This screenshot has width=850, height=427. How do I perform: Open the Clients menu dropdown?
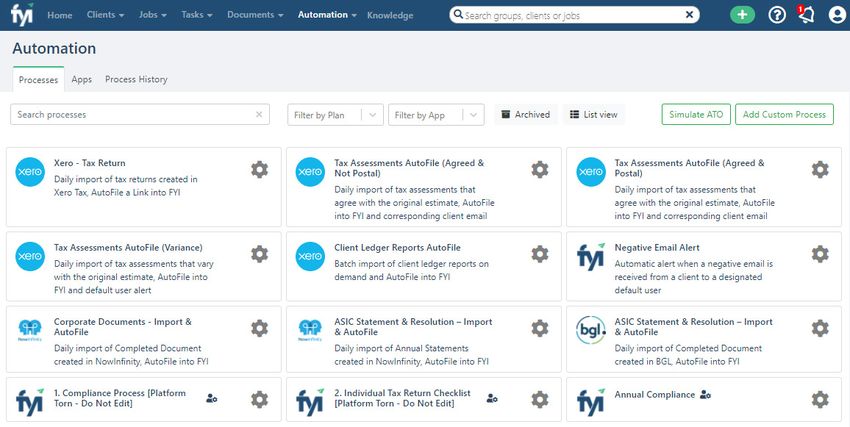[105, 15]
